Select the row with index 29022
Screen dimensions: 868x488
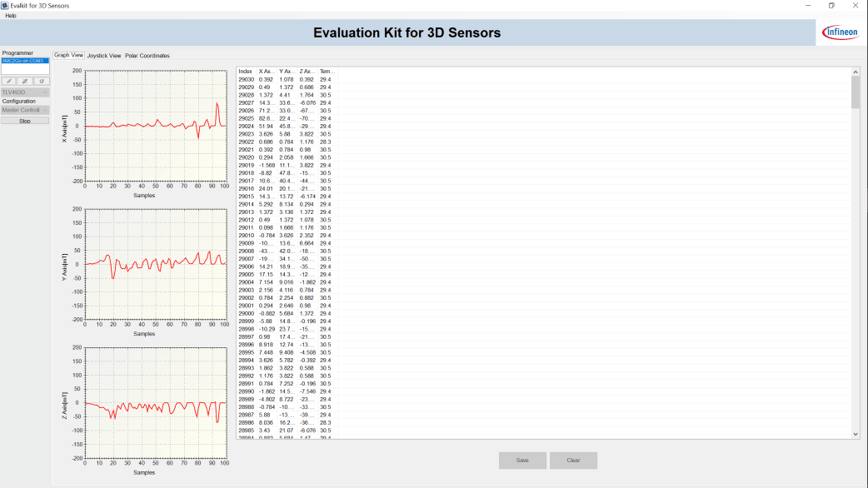point(287,142)
